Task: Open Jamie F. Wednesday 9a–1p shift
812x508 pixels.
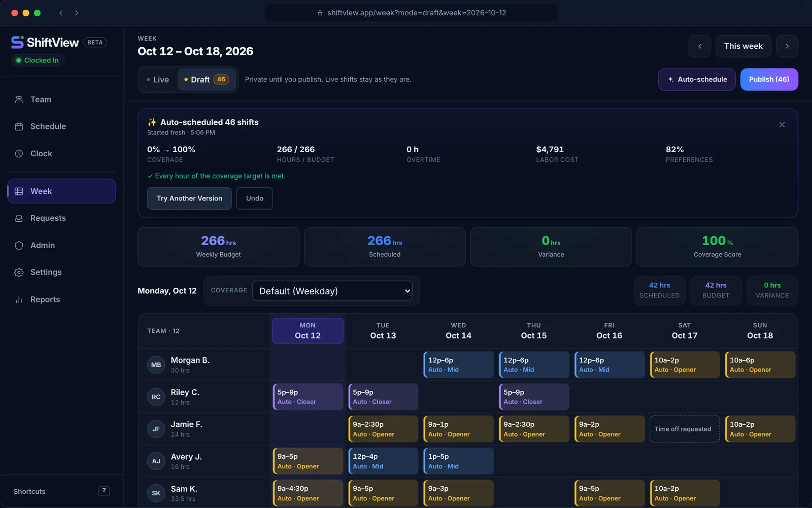Action: 458,429
